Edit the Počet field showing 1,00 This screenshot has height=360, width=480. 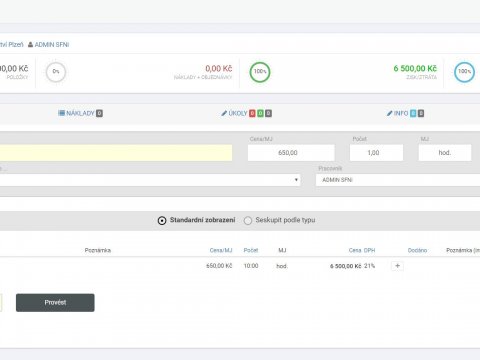[376, 153]
